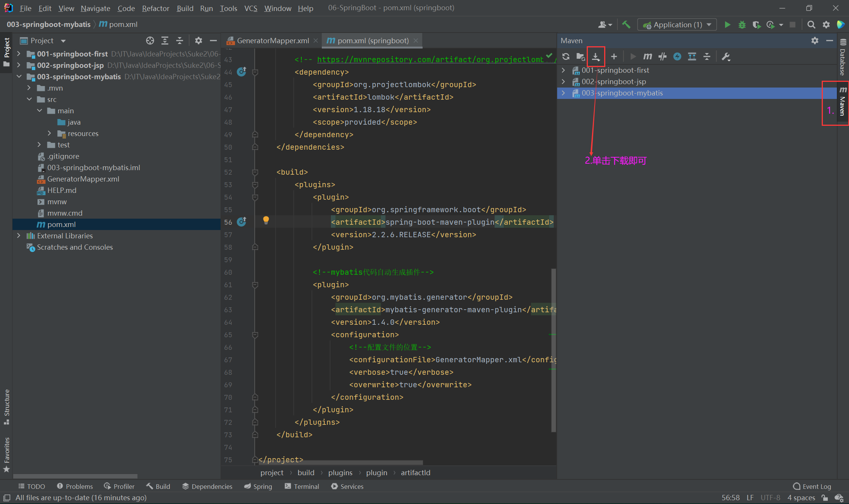Download sources and documentation in Maven panel
Image resolution: width=849 pixels, height=504 pixels.
pos(595,56)
